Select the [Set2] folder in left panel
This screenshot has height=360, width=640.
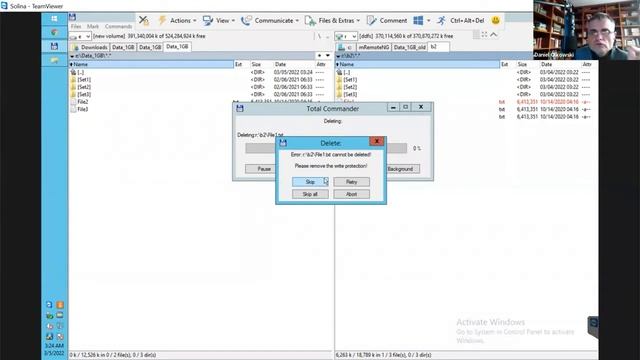pyautogui.click(x=81, y=87)
